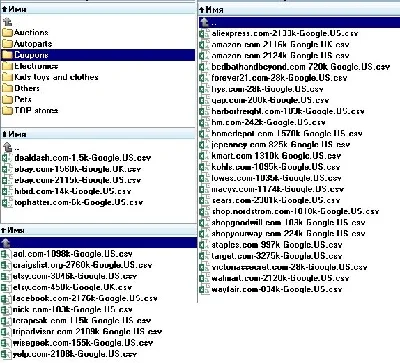This screenshot has width=400, height=363.
Task: Select the Kids toys and clothes folder icon
Action: (x=7, y=77)
